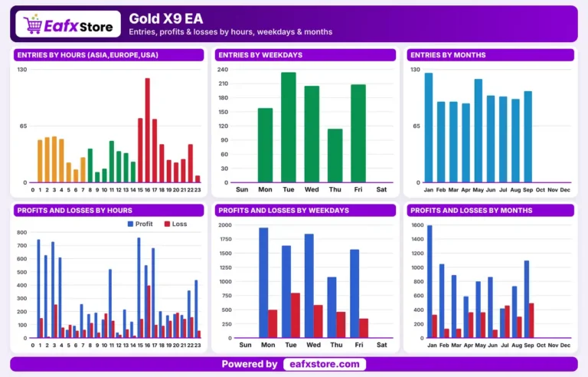Click the tallest red bar at hour 16 in Entries by Hours

[147, 130]
